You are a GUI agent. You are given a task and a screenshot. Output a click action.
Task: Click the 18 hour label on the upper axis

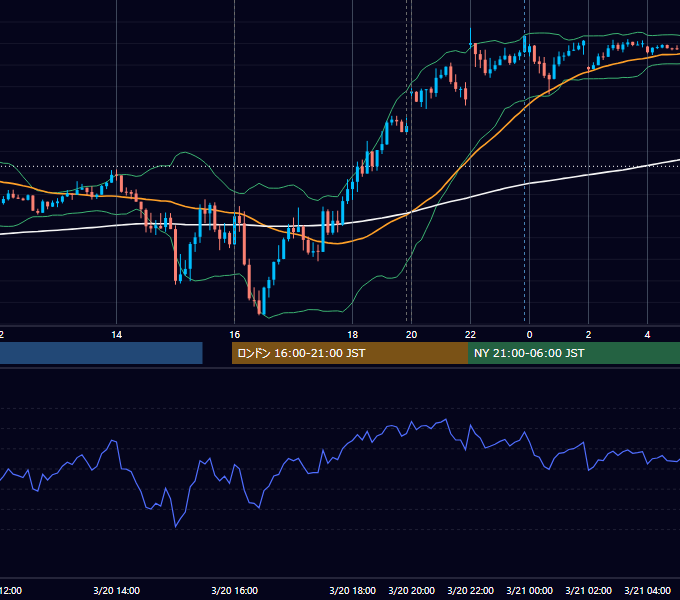point(353,335)
